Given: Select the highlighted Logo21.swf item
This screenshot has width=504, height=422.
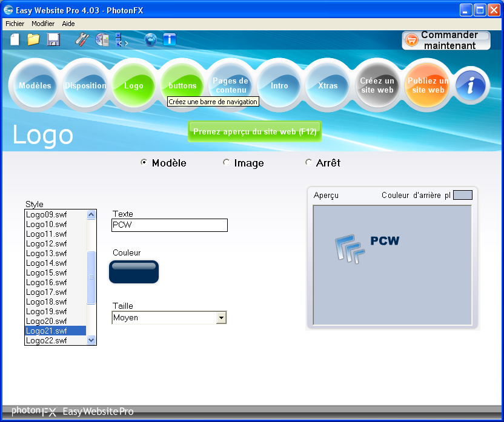Looking at the screenshot, I should [x=55, y=331].
